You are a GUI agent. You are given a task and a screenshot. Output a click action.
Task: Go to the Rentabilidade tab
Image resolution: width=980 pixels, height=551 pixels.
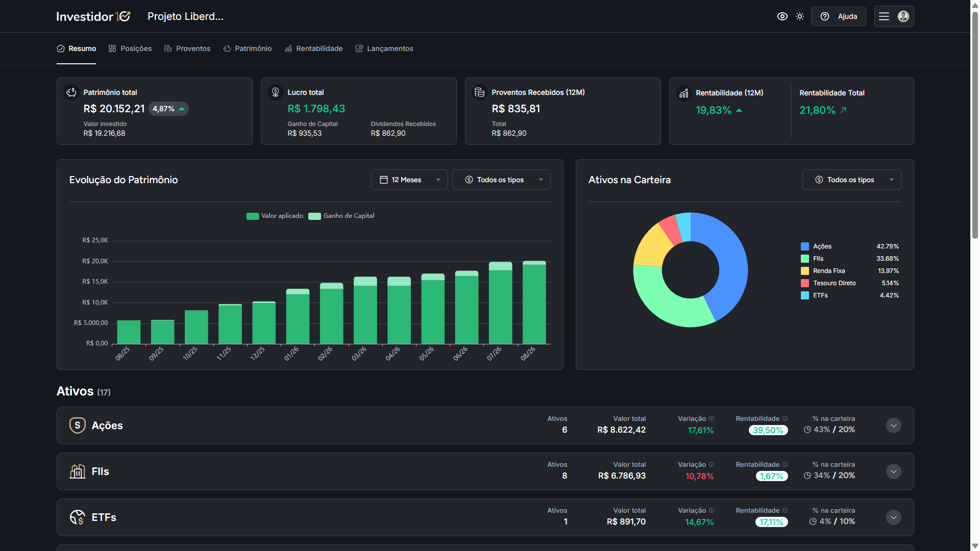313,48
